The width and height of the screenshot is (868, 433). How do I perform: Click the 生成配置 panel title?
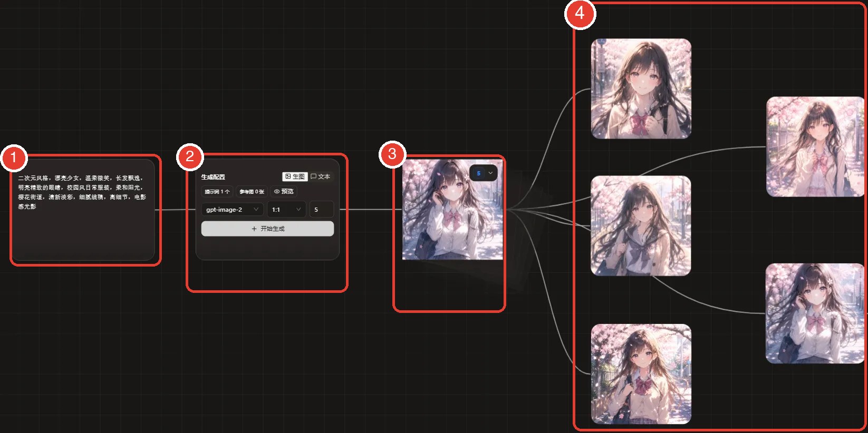pos(213,177)
